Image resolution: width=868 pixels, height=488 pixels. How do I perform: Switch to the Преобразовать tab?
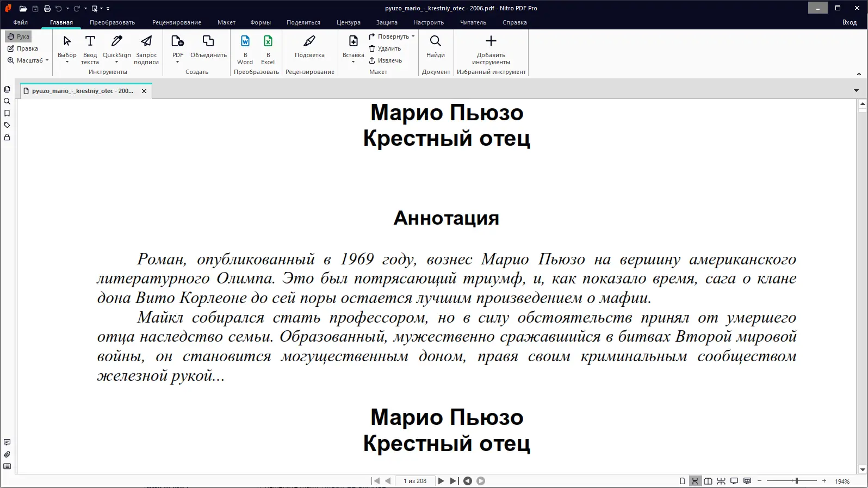[x=112, y=22]
